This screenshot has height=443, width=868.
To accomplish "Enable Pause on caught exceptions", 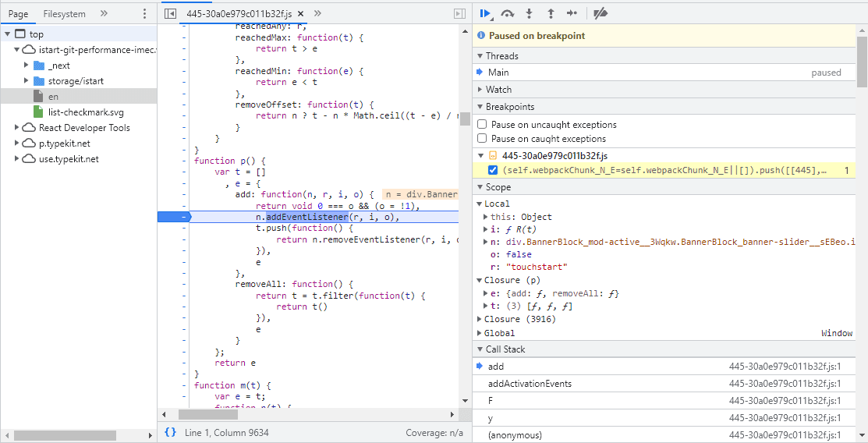I will point(482,138).
